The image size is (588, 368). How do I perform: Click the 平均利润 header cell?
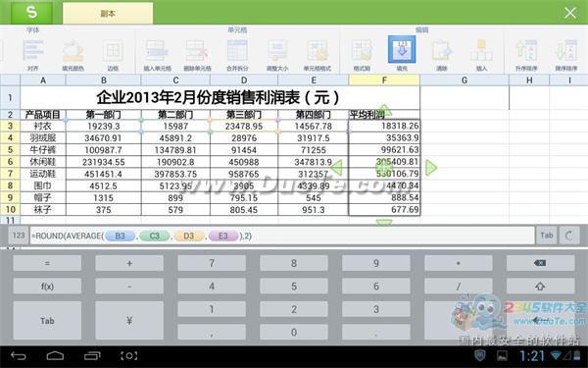pyautogui.click(x=384, y=115)
